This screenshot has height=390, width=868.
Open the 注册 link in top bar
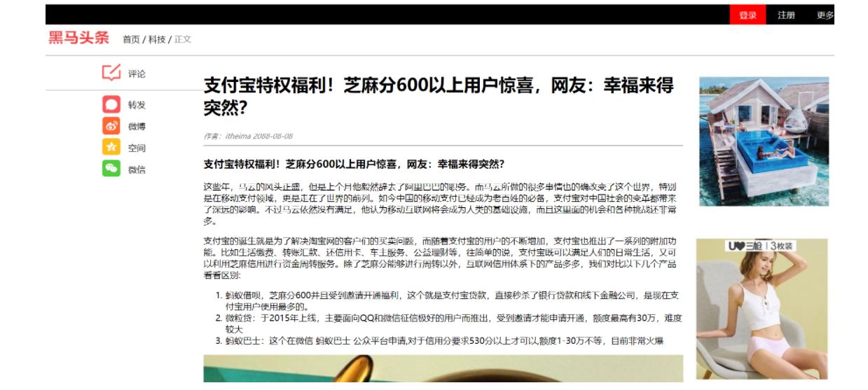pyautogui.click(x=786, y=15)
